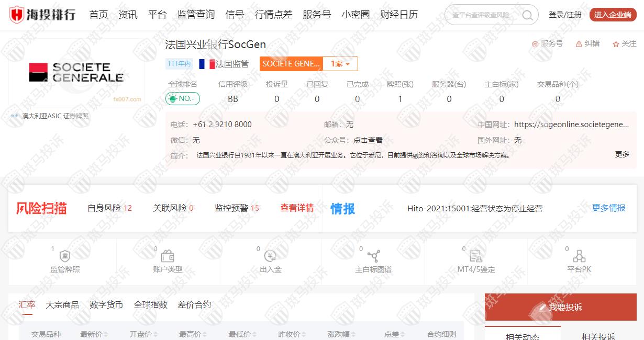Viewport: 644px width, 340px height.
Task: Open 监管查询 in the navigation menu
Action: coord(196,15)
